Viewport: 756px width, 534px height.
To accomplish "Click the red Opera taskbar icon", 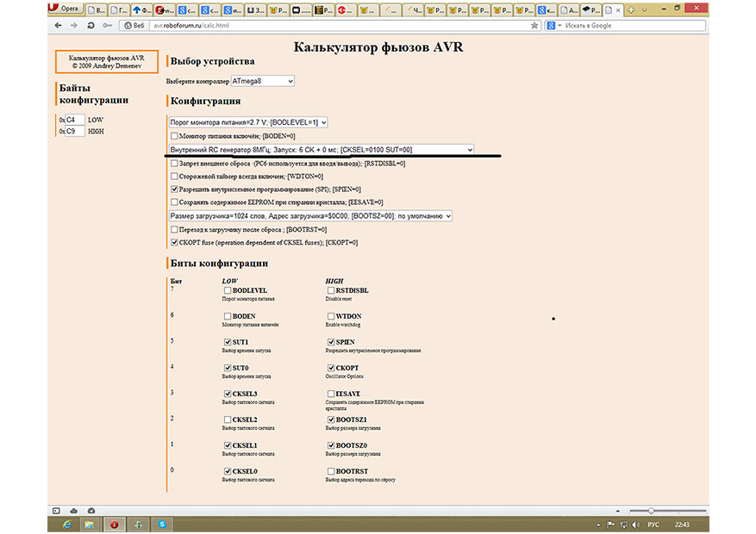I will (x=113, y=523).
